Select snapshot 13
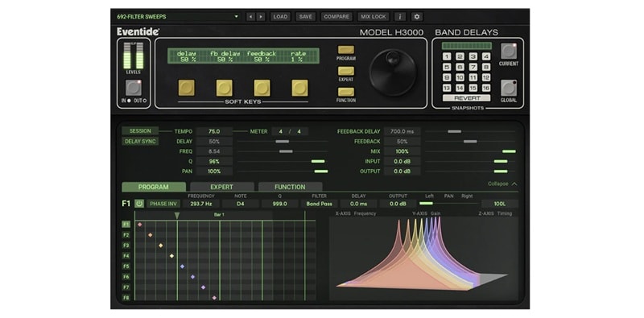This screenshot has width=644, height=318. click(447, 88)
